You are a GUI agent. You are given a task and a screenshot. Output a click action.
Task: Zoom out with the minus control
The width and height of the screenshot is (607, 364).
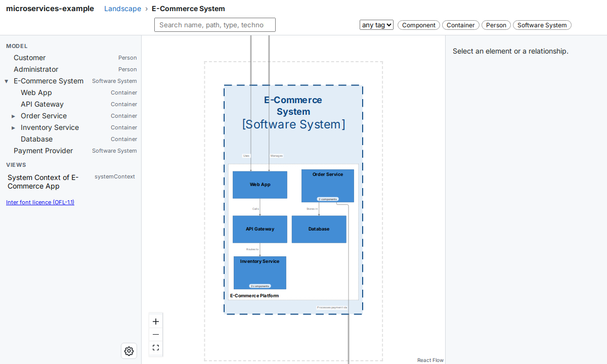[156, 334]
